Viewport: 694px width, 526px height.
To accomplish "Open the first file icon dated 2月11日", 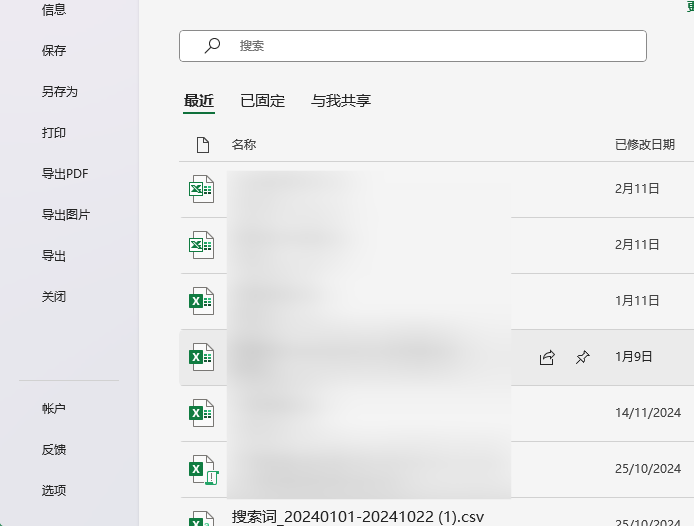I will pos(201,189).
